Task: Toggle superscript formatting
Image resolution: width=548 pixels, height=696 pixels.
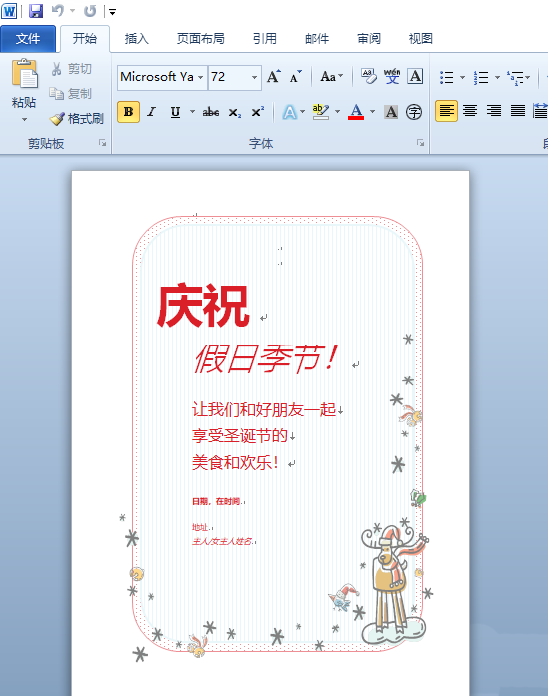Action: coord(258,112)
